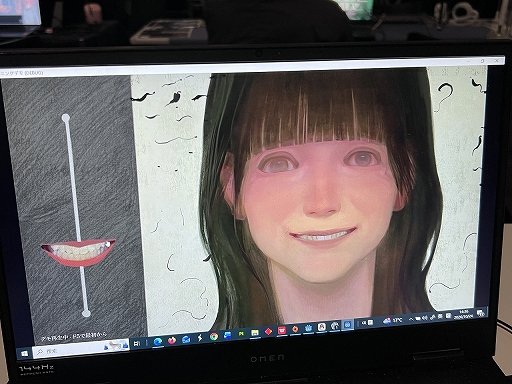The width and height of the screenshot is (512, 384).
Task: Launch Microsoft Edge from the taskbar
Action: (x=158, y=342)
